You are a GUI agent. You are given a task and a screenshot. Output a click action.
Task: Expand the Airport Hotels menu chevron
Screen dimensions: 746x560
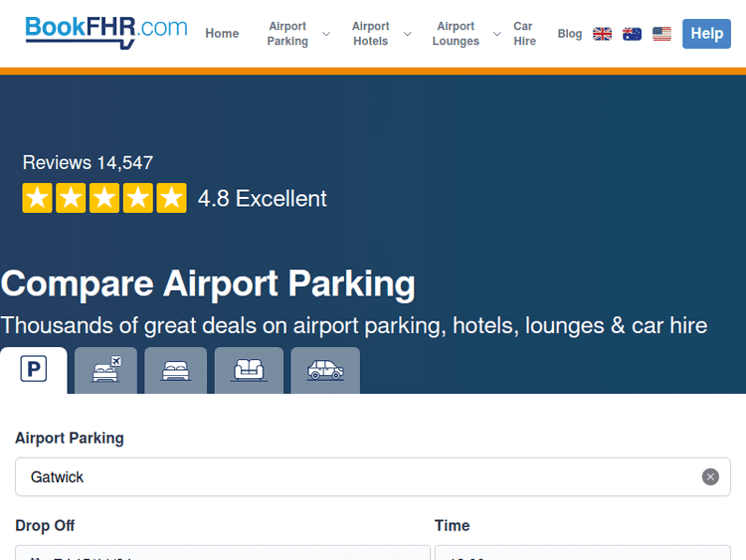[407, 35]
